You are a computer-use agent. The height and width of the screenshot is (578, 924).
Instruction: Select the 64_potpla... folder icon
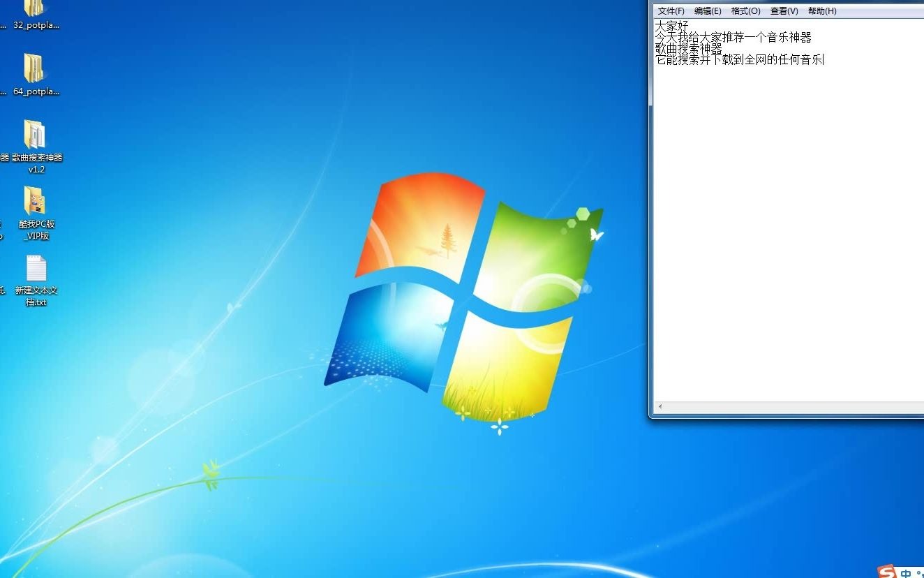[35, 68]
